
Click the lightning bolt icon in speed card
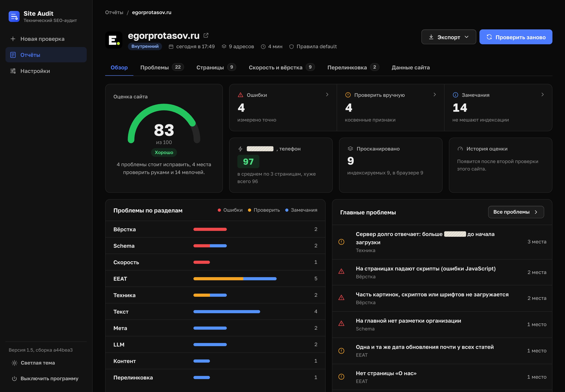point(241,149)
